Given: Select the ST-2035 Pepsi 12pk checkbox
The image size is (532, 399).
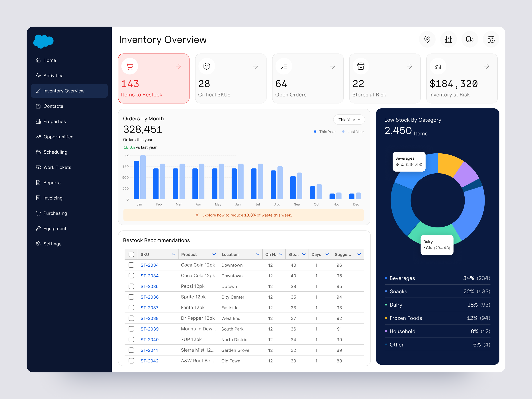Looking at the screenshot, I should tap(131, 286).
